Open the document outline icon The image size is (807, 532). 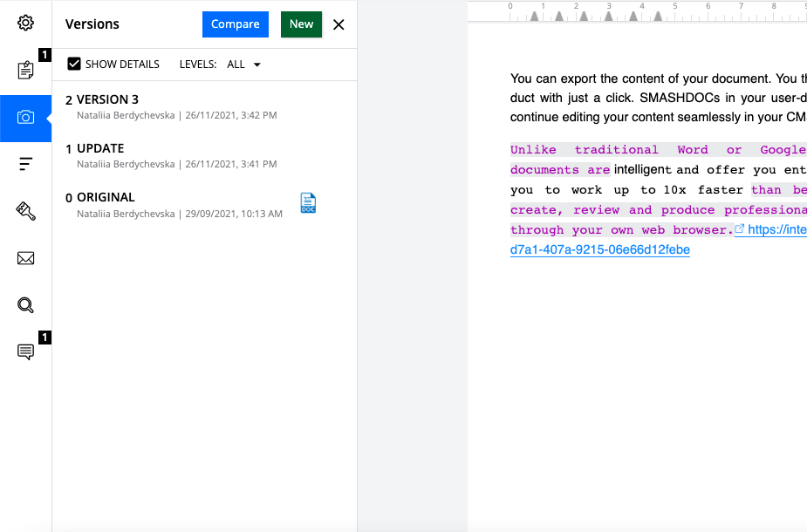tap(25, 164)
